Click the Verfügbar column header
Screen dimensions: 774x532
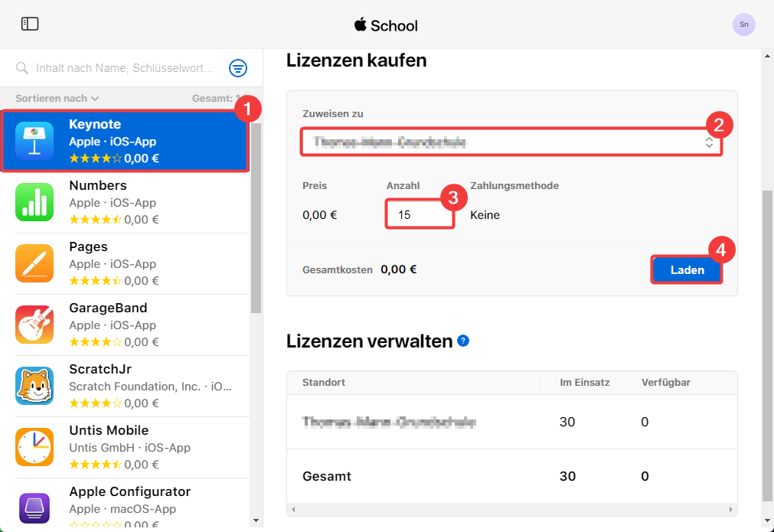click(x=666, y=383)
